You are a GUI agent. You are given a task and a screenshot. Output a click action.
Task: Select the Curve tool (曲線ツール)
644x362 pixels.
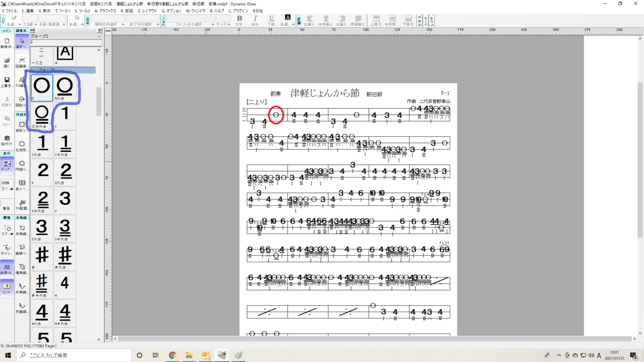click(22, 249)
